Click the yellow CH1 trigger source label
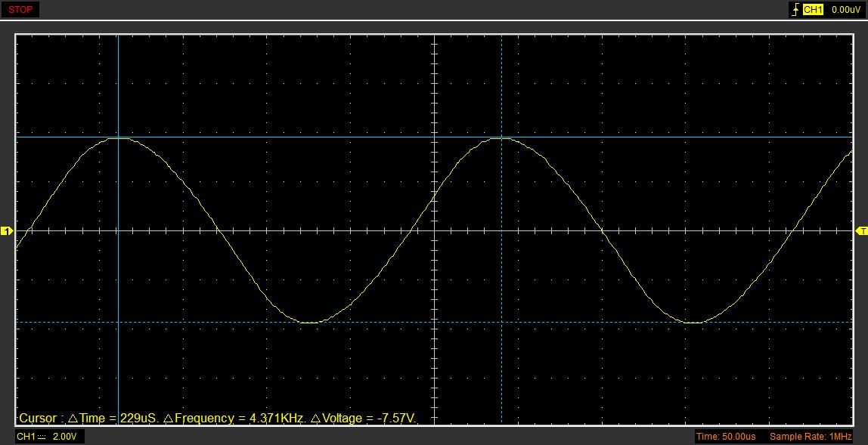The width and height of the screenshot is (868, 445). point(813,10)
